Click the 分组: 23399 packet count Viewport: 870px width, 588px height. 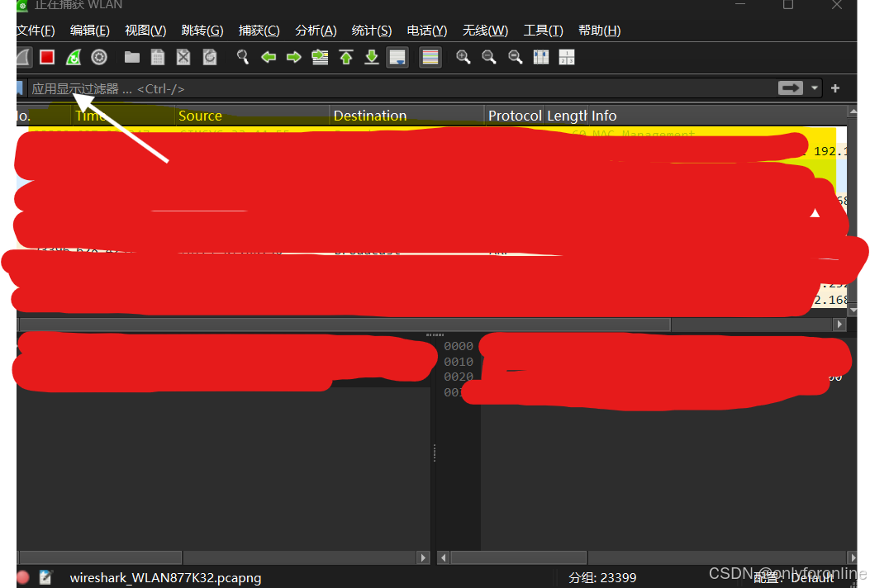(x=602, y=577)
